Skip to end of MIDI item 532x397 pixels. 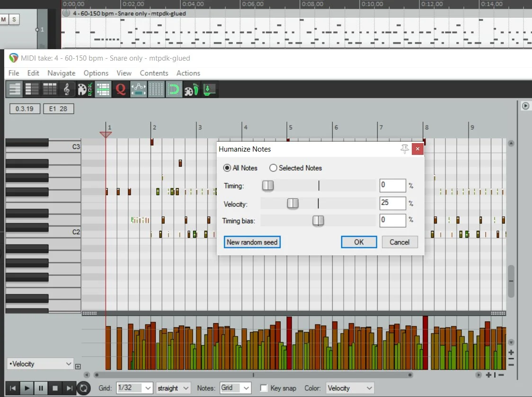[69, 388]
